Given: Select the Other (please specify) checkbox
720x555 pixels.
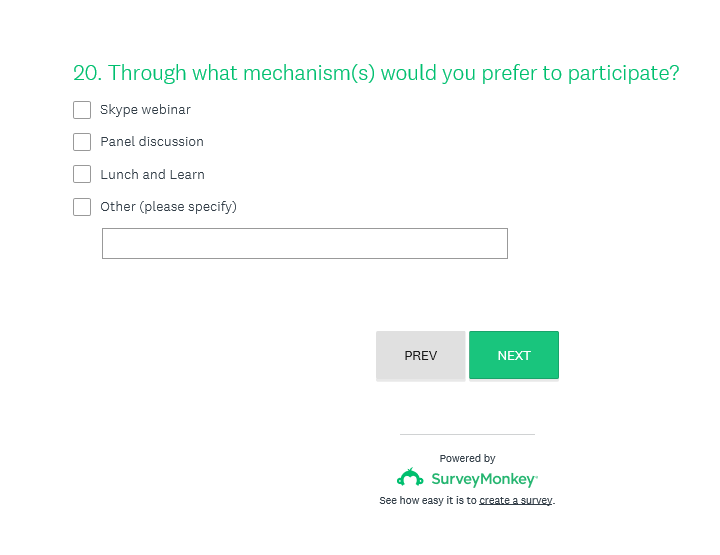Looking at the screenshot, I should point(82,207).
